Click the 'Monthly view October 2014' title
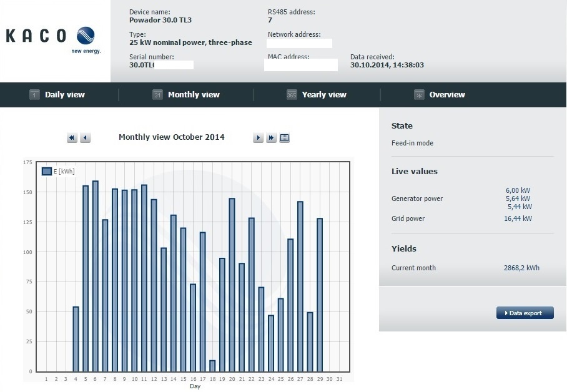Viewport: 567px width, 392px height. [171, 137]
